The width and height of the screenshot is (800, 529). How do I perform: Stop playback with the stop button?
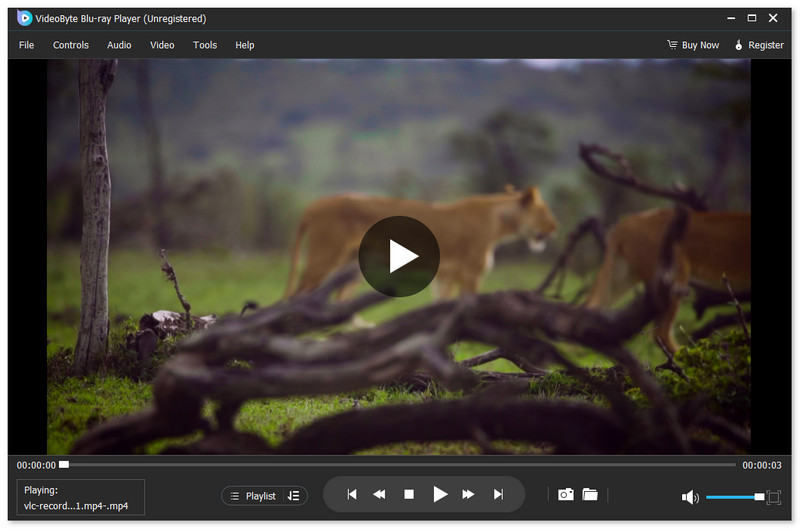(409, 494)
